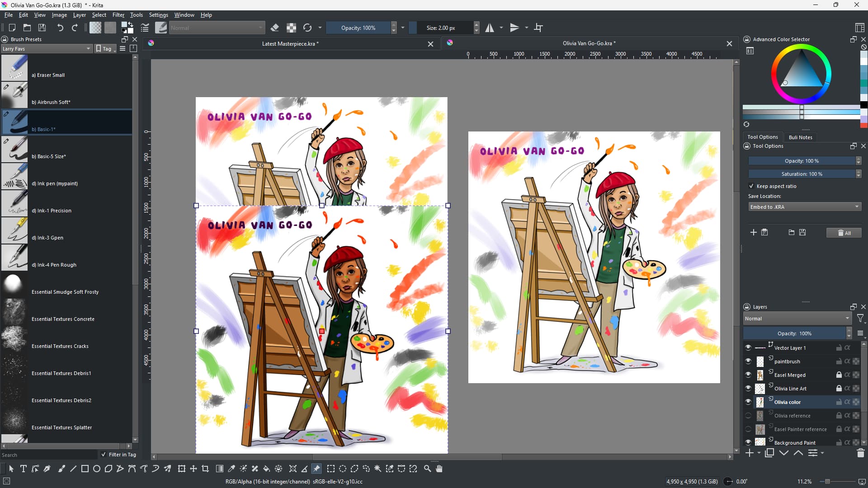Image resolution: width=868 pixels, height=488 pixels.
Task: Uncheck Keep aspect ratio
Action: [751, 186]
